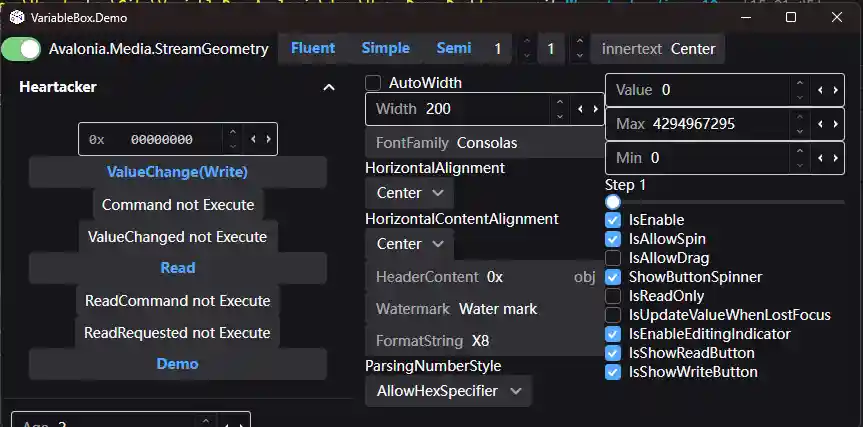Open the HorizontalAlignment dropdown
This screenshot has height=427, width=863.
(x=410, y=193)
